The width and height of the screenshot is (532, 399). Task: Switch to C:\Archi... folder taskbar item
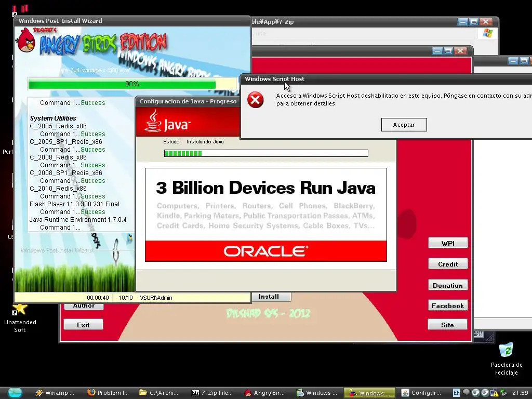tap(159, 393)
